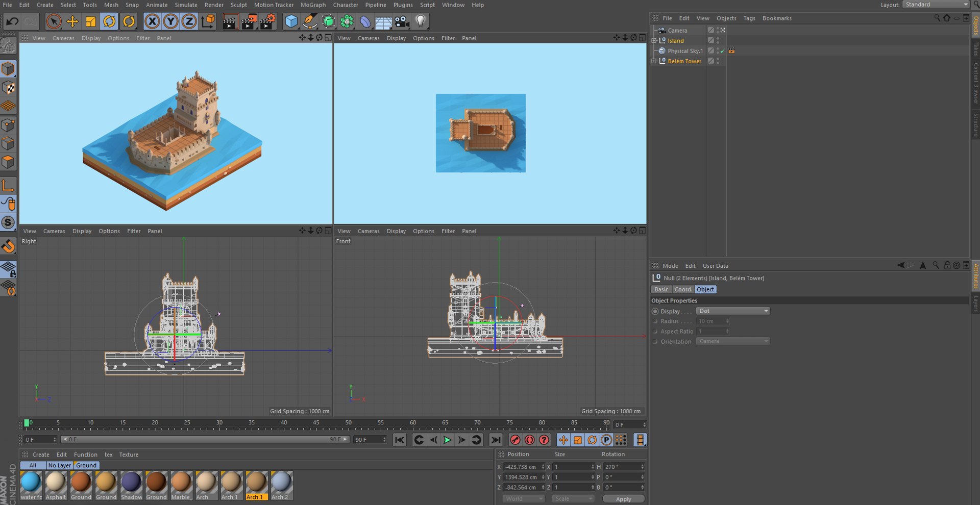Click No Layer material filter
The width and height of the screenshot is (980, 505).
point(59,465)
